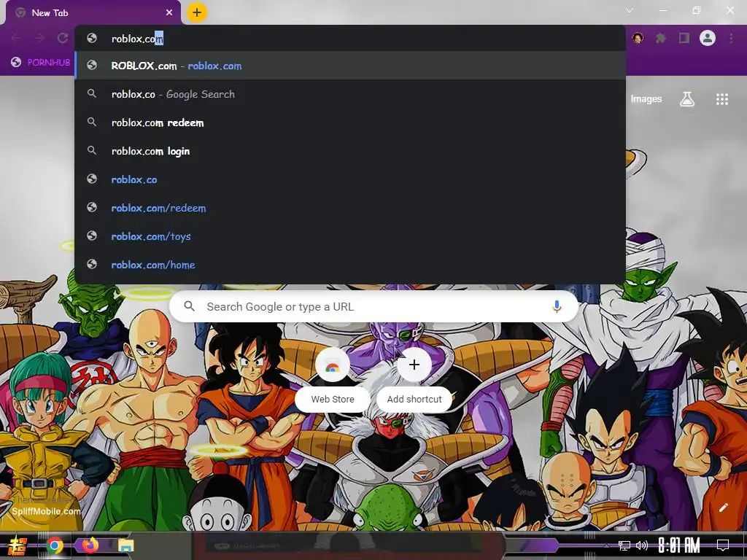The width and height of the screenshot is (747, 560).
Task: Open the Images link
Action: point(646,99)
